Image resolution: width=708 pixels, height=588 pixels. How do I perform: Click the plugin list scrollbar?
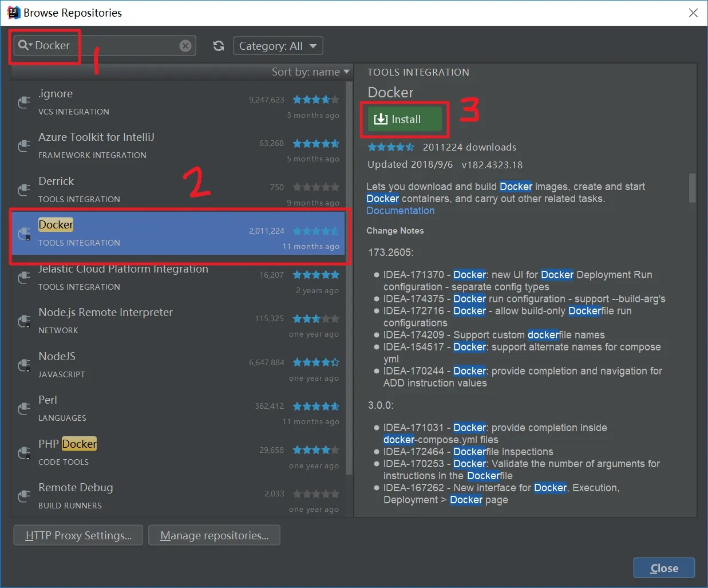point(349,279)
